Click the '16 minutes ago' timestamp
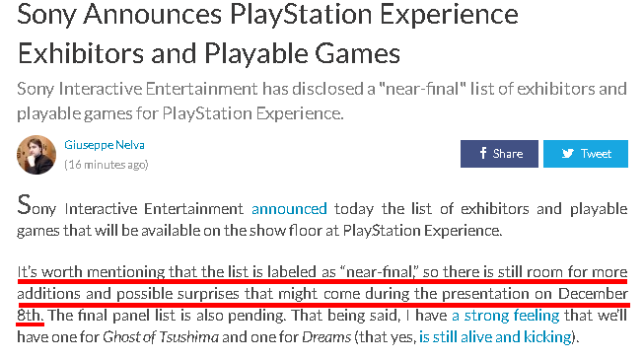644x360 pixels. coord(106,165)
